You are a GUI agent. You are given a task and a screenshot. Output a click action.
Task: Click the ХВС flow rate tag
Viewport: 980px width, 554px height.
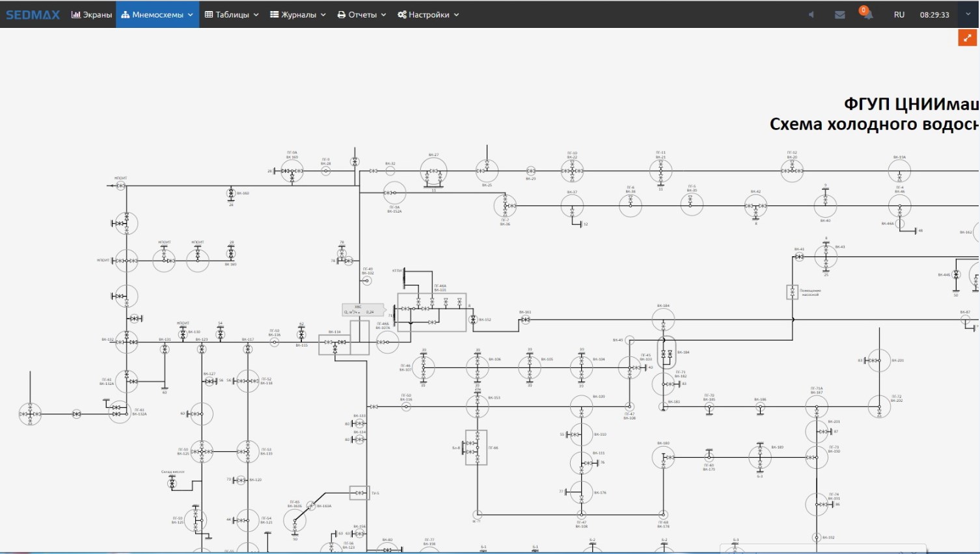coord(362,310)
